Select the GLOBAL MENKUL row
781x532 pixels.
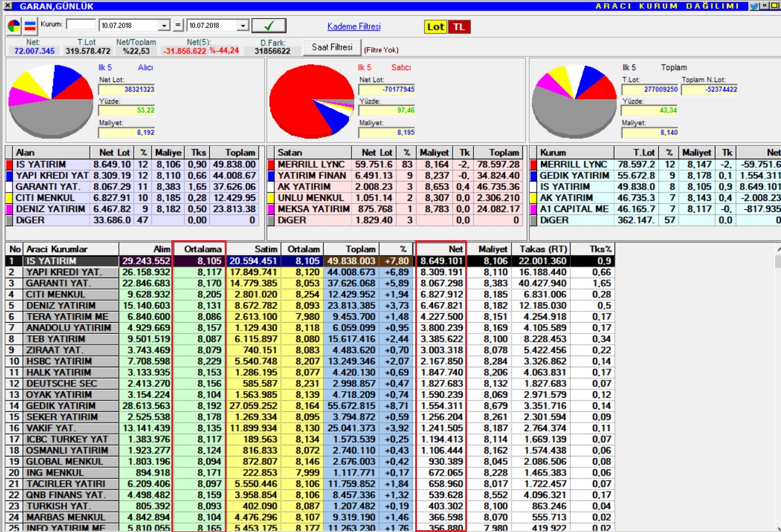(310, 462)
